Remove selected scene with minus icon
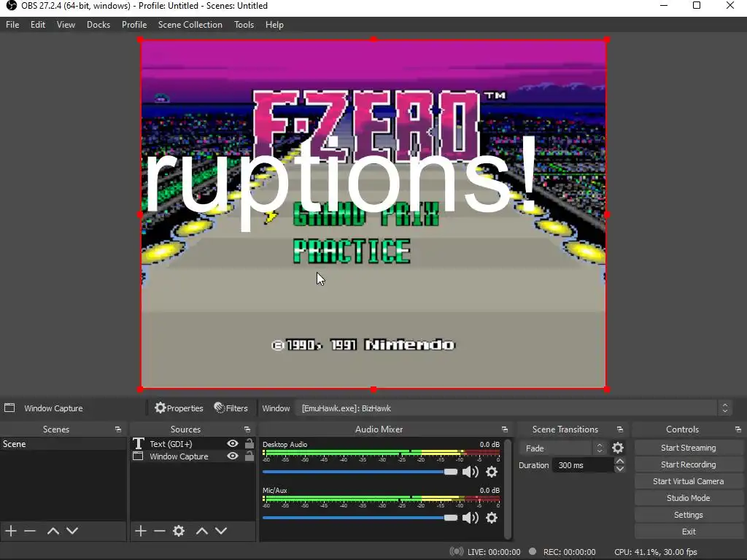Image resolution: width=747 pixels, height=560 pixels. click(x=30, y=531)
